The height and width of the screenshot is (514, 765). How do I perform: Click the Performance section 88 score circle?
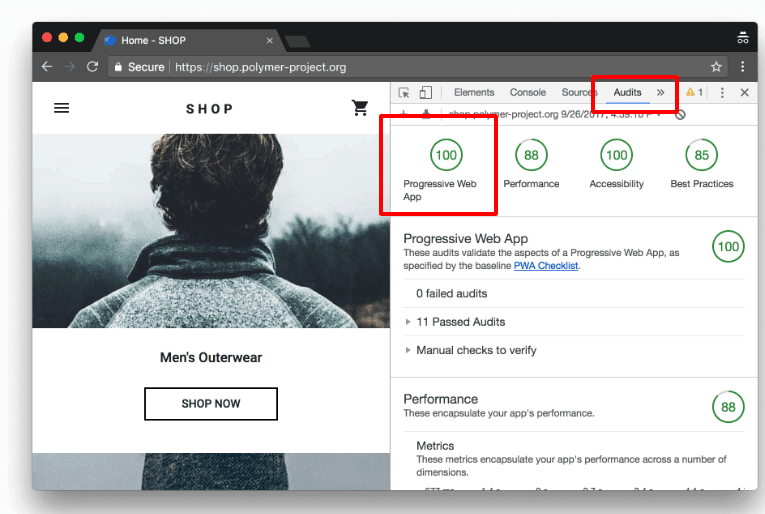pyautogui.click(x=728, y=407)
